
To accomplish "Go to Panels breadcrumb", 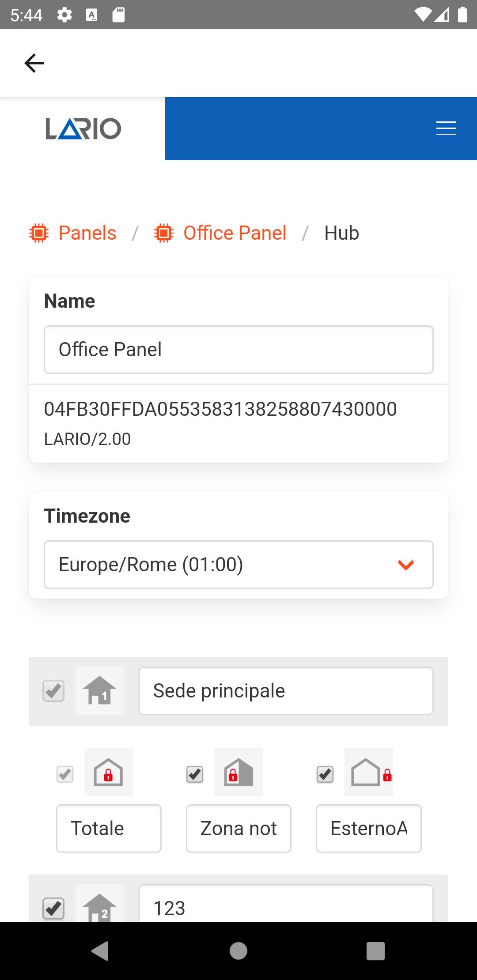I will [x=87, y=233].
